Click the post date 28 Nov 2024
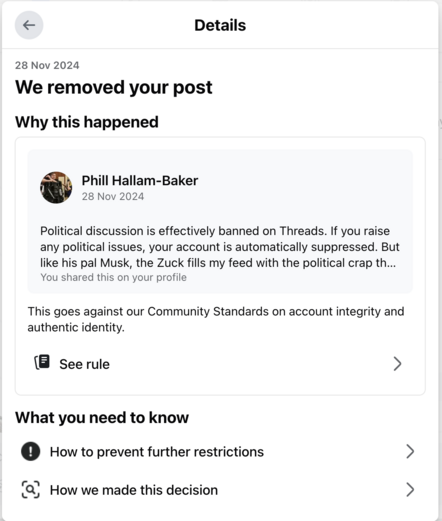 (113, 196)
